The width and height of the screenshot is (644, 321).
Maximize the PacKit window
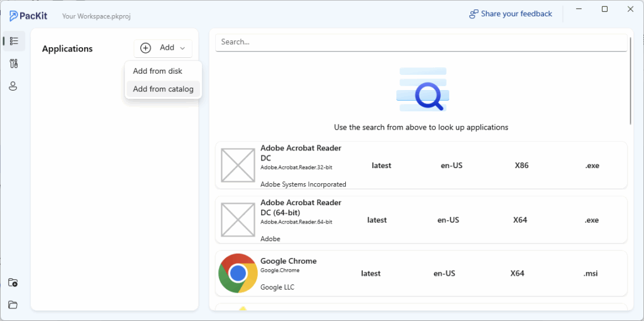(604, 9)
